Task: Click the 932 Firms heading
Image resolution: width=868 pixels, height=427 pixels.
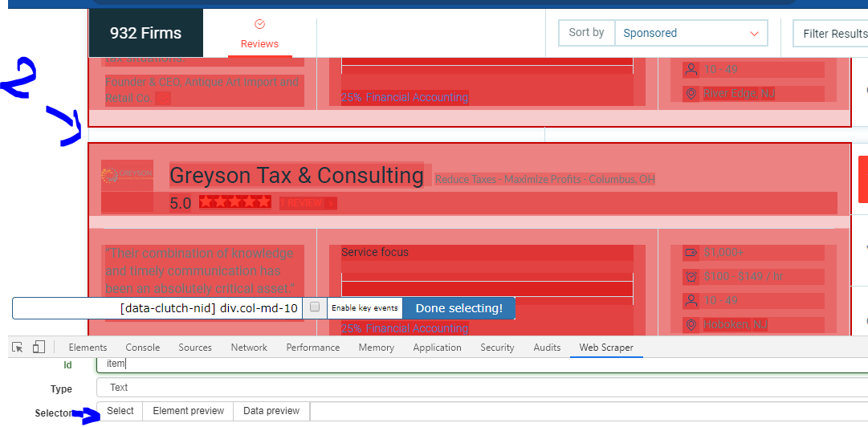Action: [145, 33]
